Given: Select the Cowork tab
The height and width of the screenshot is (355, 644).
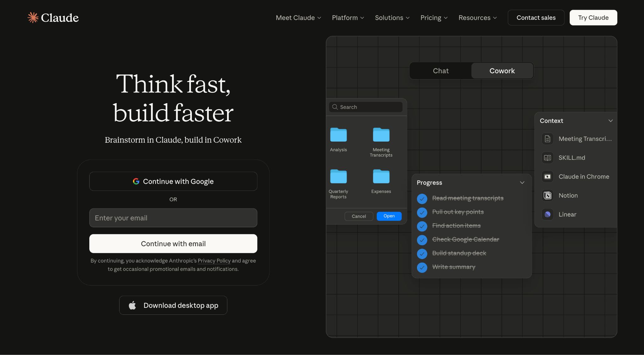Looking at the screenshot, I should coord(502,71).
